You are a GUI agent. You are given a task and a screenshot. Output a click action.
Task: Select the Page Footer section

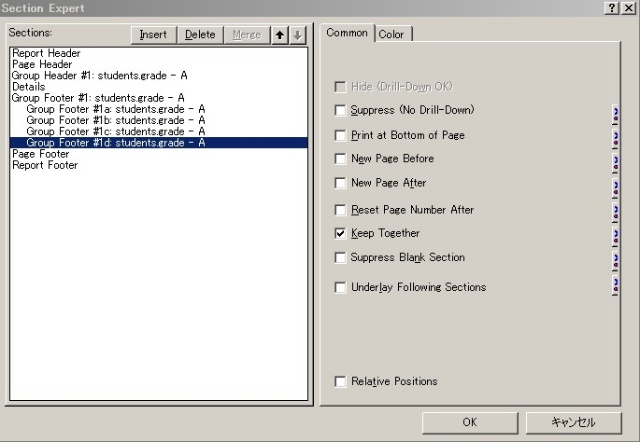click(158, 154)
